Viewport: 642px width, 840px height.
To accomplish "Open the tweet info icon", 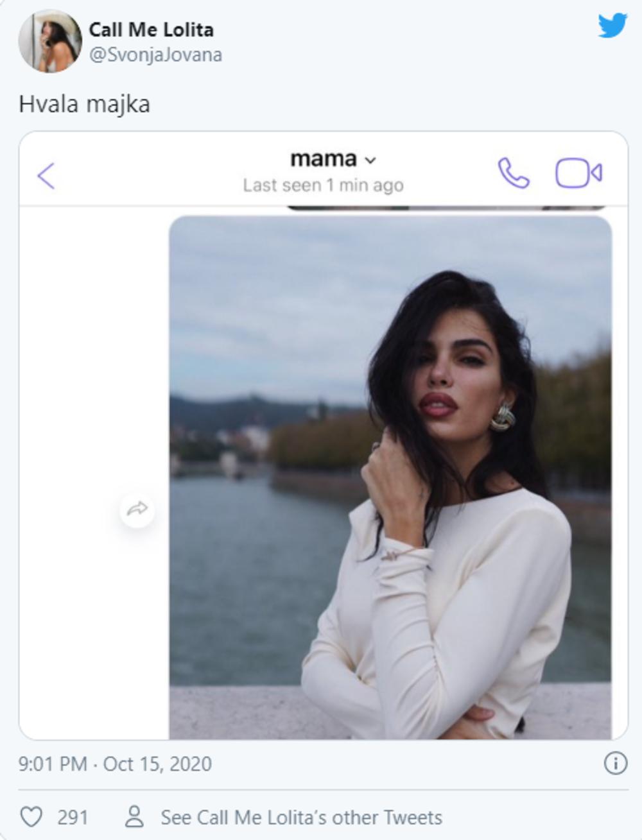I will (615, 763).
